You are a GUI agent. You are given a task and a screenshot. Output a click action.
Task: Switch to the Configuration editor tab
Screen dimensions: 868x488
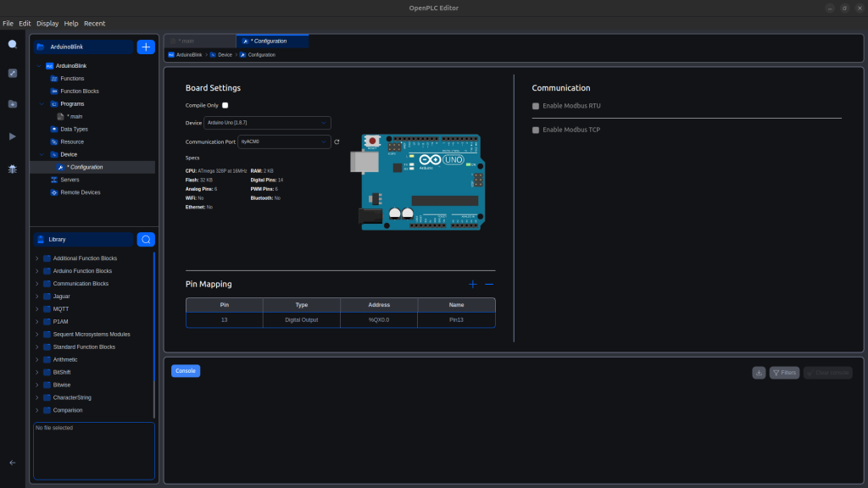click(272, 41)
